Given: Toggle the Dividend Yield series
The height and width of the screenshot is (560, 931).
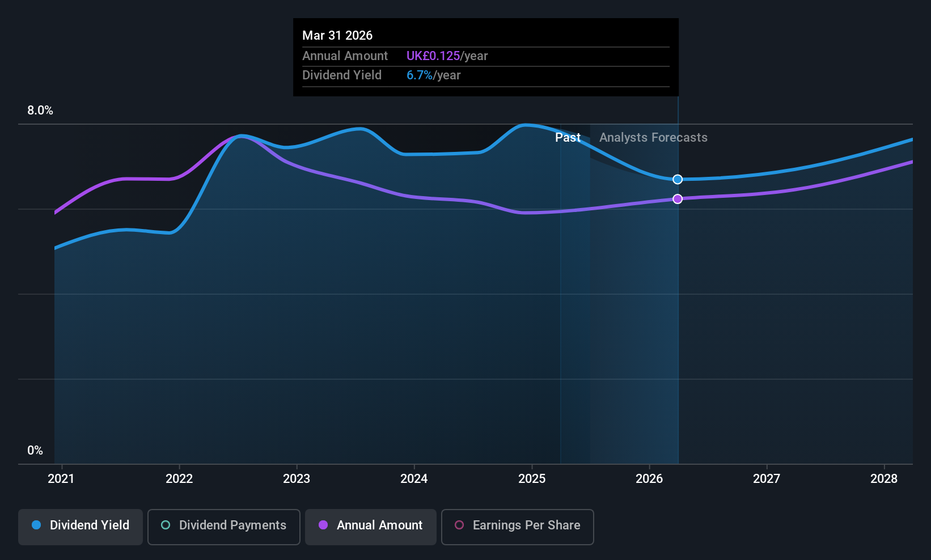Looking at the screenshot, I should (81, 527).
